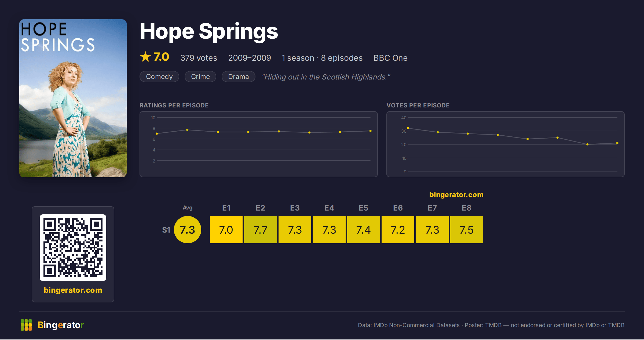Open bingerator.com link above episode grid
644x340 pixels.
click(456, 195)
